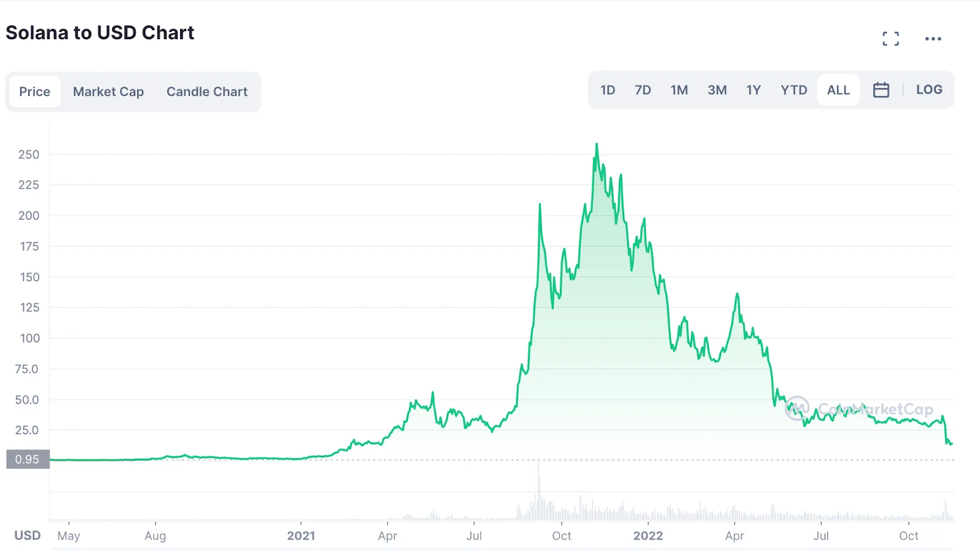The width and height of the screenshot is (980, 550).
Task: Click the 2021 marker on time axis
Action: (x=301, y=536)
